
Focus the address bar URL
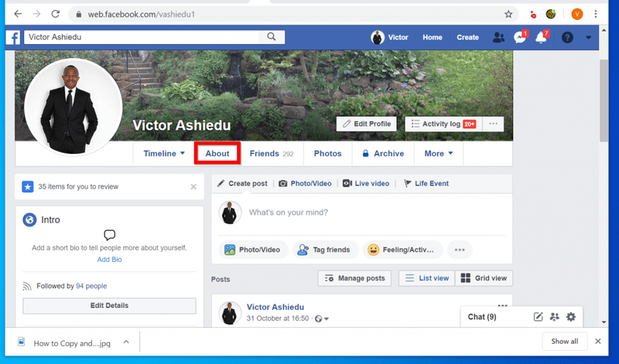coord(292,15)
